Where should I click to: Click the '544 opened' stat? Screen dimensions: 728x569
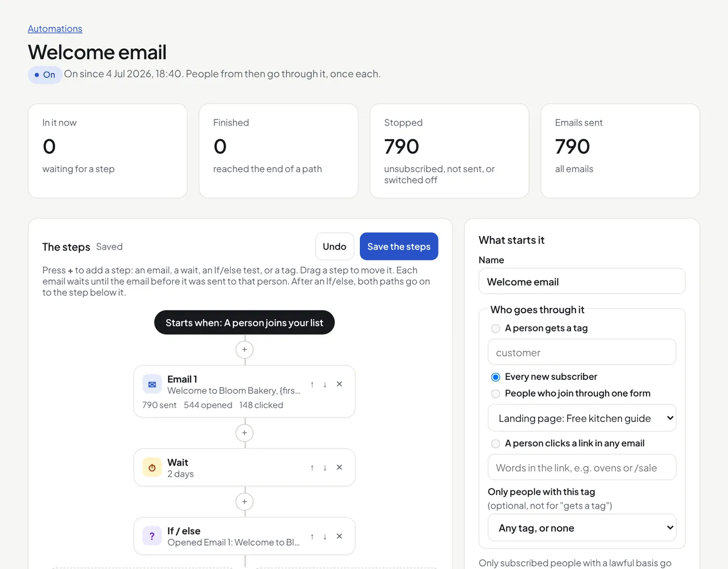[x=208, y=405]
